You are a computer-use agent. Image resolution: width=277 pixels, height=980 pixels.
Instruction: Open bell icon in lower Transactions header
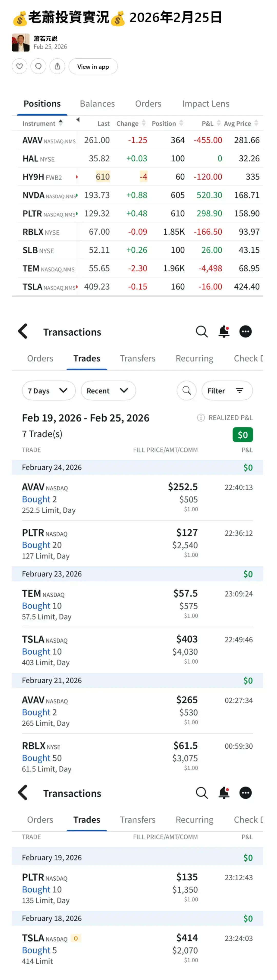pos(224,793)
